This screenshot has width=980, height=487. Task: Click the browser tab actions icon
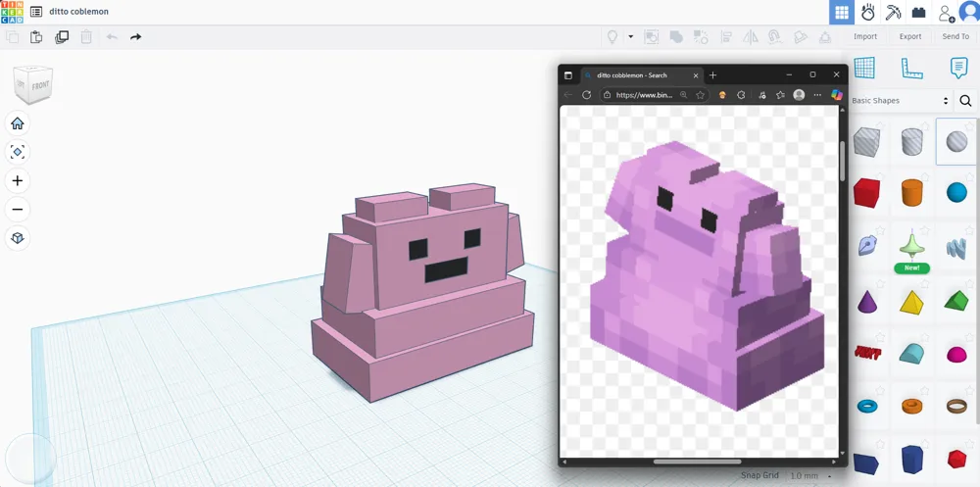pos(568,75)
